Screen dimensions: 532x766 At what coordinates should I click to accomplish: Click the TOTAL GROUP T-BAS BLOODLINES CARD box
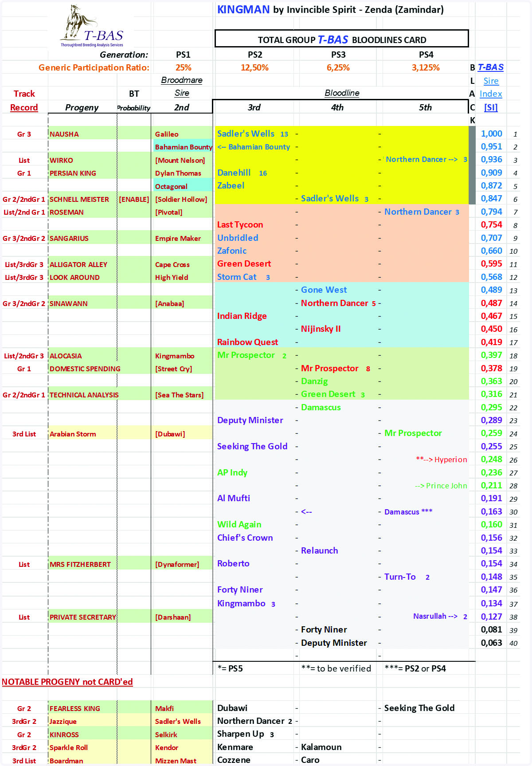click(341, 39)
